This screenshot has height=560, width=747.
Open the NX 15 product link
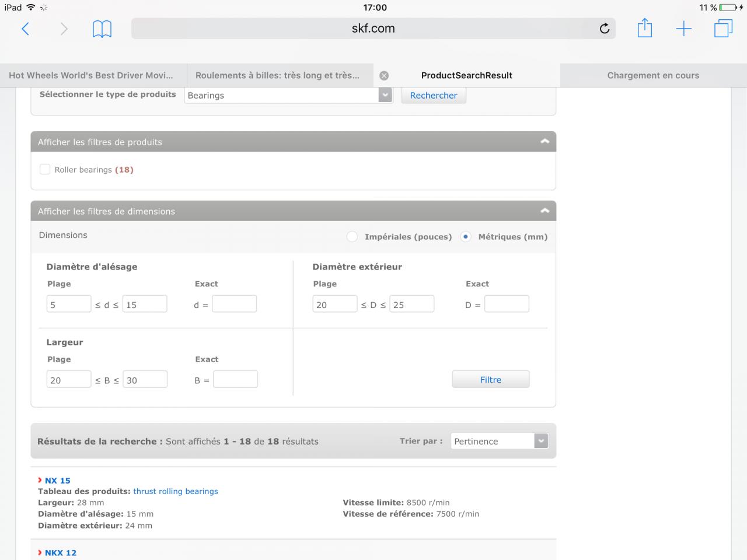click(58, 481)
